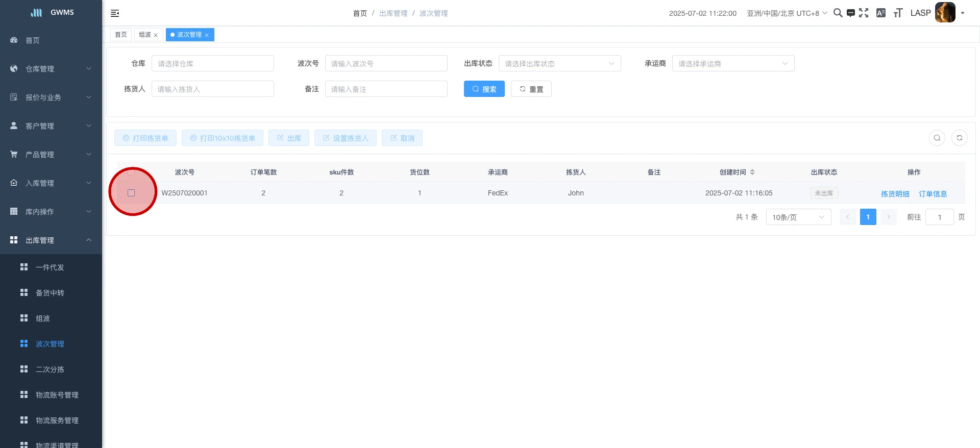Click the circular search toggle icon above table
Viewport: 980px width, 448px height.
click(x=937, y=138)
